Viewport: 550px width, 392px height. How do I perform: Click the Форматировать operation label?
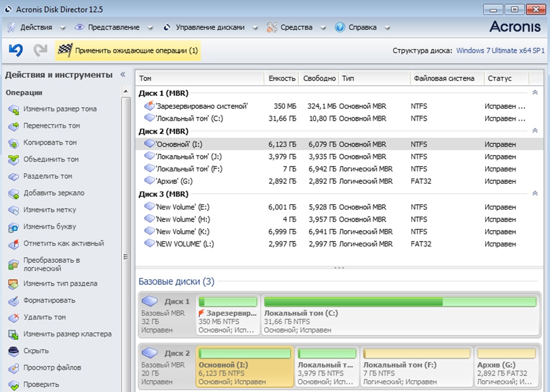(x=49, y=300)
